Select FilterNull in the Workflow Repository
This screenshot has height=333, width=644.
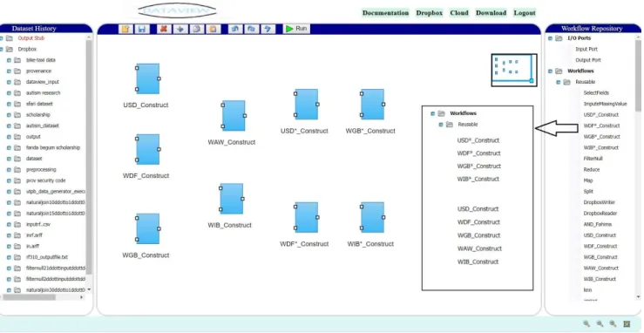click(x=593, y=159)
